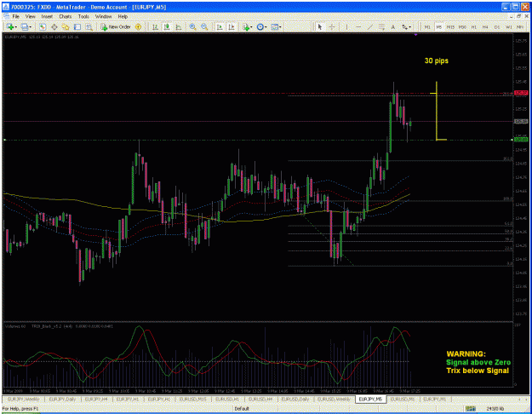Expand the Templates dropdown
Screen dimensions: 532x414
(x=280, y=27)
